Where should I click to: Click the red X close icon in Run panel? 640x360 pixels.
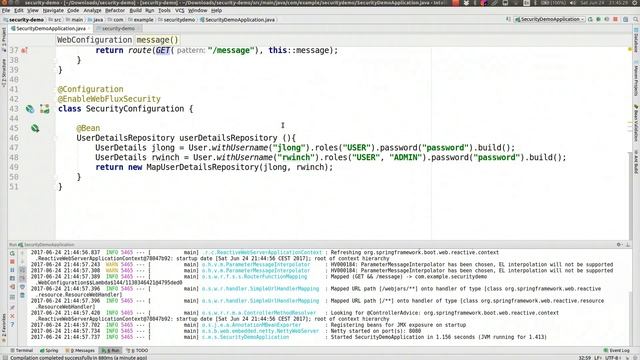click(x=12, y=316)
